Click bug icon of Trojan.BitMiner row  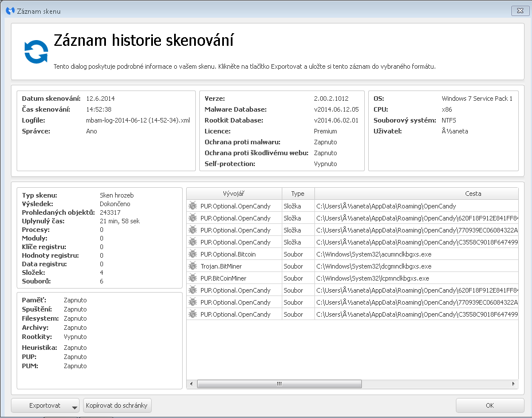pos(193,266)
